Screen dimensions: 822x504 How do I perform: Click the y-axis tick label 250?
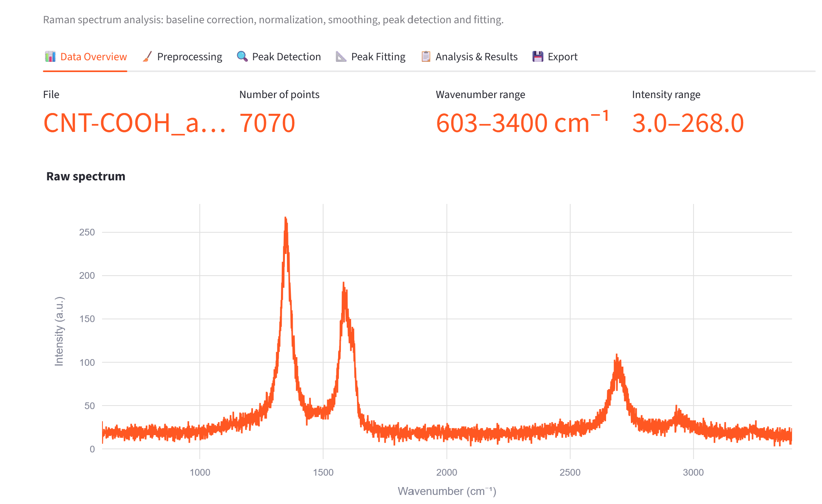[x=87, y=232]
